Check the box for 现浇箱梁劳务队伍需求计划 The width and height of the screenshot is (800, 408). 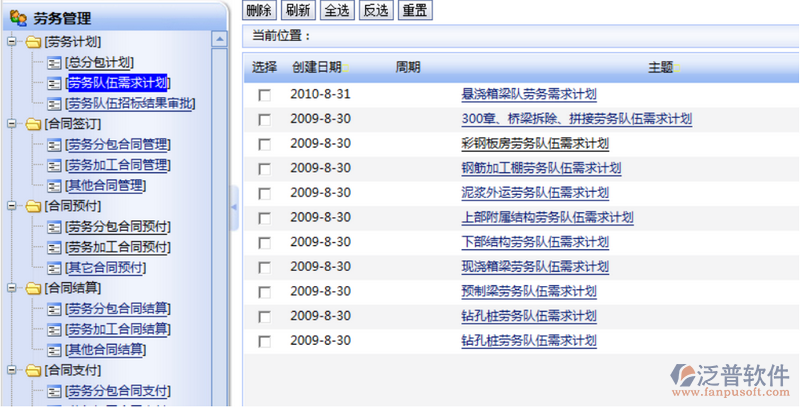coord(264,268)
